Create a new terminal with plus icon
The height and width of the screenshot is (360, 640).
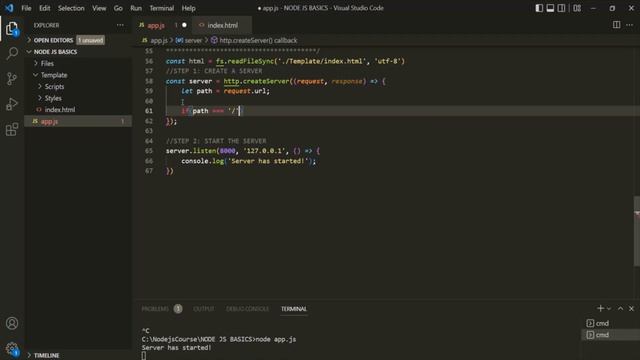point(600,309)
